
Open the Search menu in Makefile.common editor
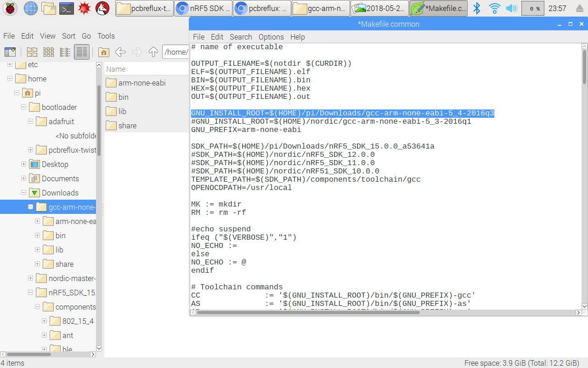tap(241, 37)
